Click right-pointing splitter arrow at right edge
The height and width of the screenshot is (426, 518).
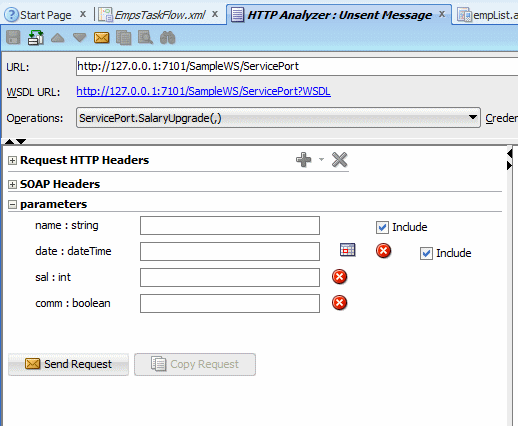tap(509, 165)
